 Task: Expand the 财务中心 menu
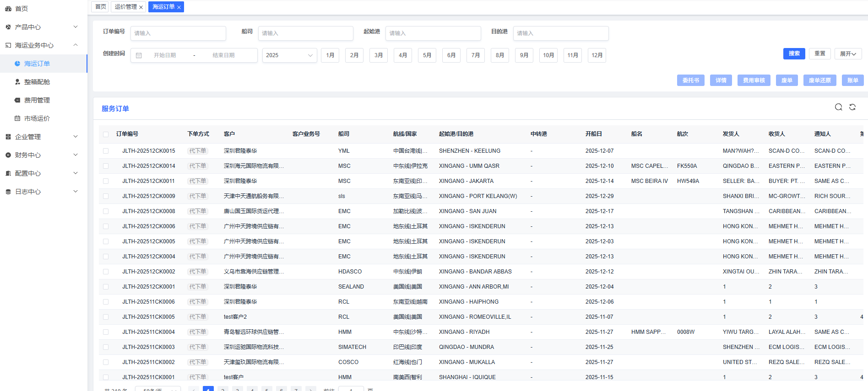coord(41,155)
